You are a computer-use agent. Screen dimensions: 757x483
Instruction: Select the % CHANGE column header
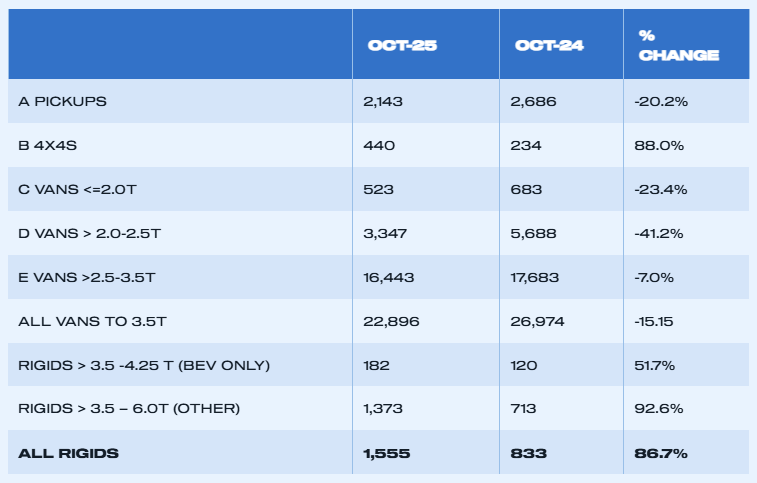click(678, 46)
